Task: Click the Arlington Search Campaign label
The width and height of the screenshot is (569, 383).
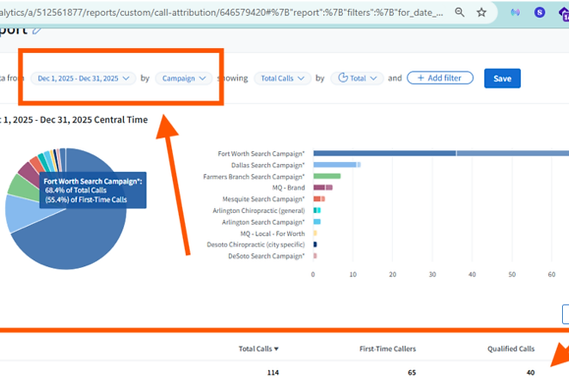Action: [263, 222]
